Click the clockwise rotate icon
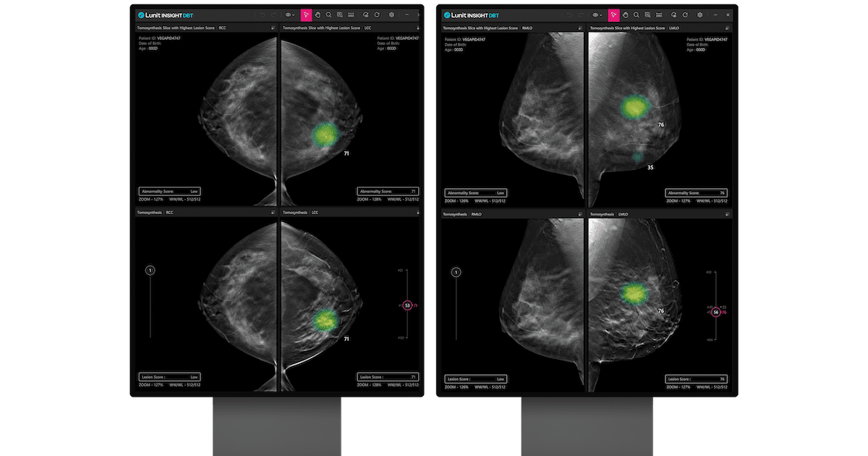Viewport: 868px width, 456px height. pyautogui.click(x=378, y=14)
